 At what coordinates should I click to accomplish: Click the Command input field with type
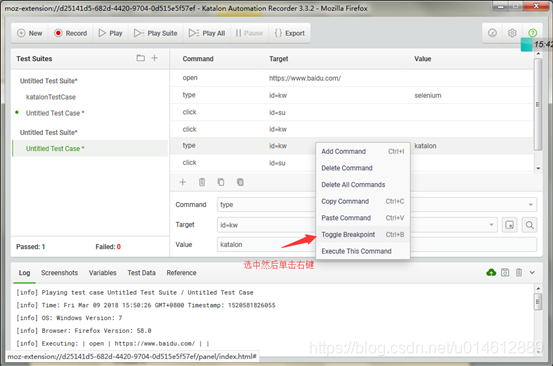coord(377,205)
